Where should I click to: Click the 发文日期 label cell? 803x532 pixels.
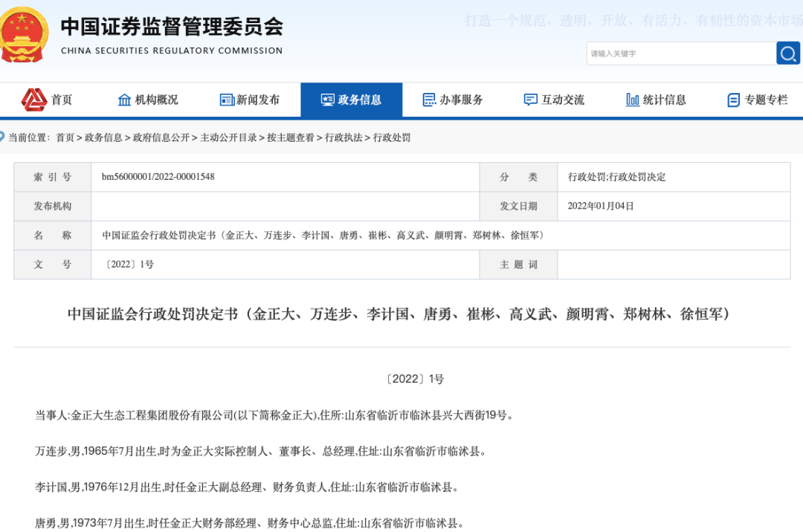tap(518, 206)
